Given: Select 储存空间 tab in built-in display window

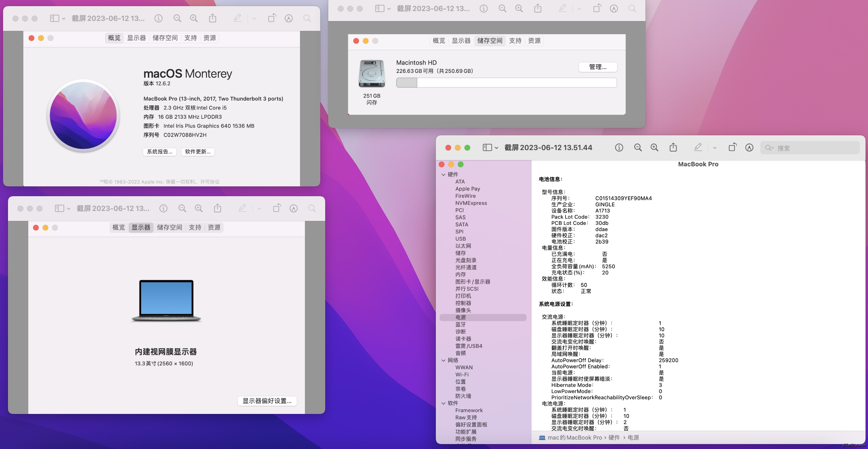Looking at the screenshot, I should (x=169, y=228).
